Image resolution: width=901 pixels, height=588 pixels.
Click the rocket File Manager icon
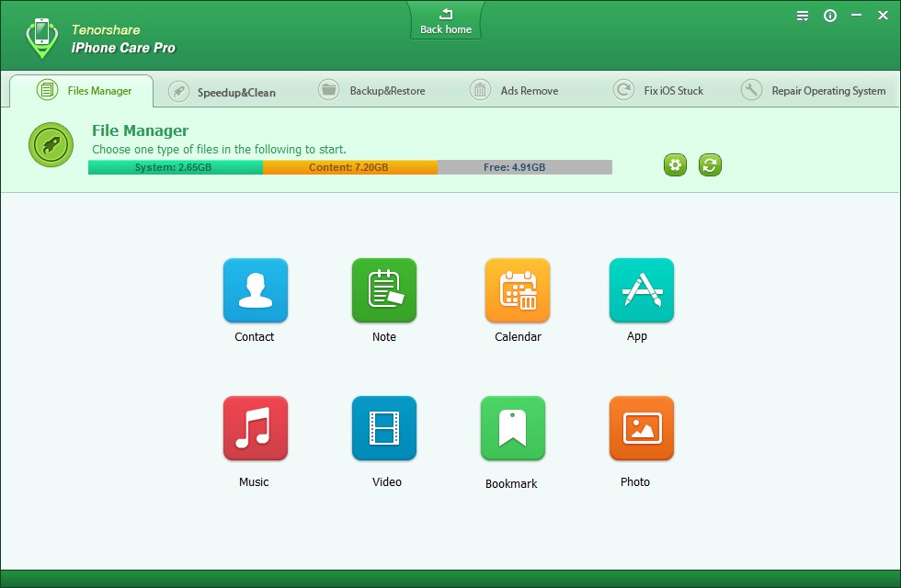pos(51,145)
